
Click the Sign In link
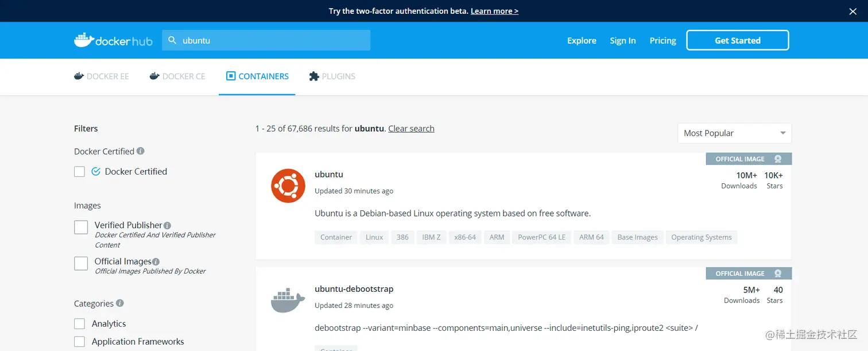pyautogui.click(x=623, y=40)
